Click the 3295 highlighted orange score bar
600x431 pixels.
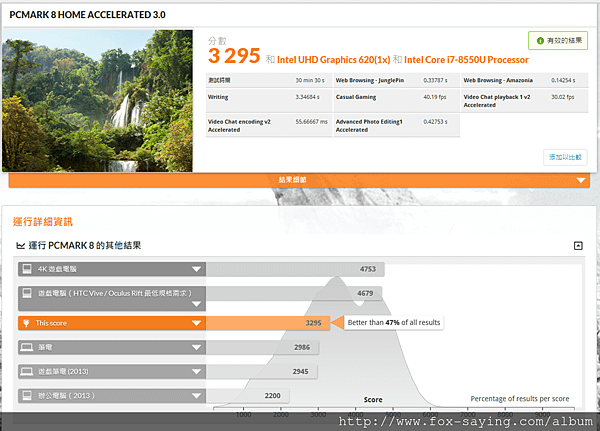coord(267,323)
